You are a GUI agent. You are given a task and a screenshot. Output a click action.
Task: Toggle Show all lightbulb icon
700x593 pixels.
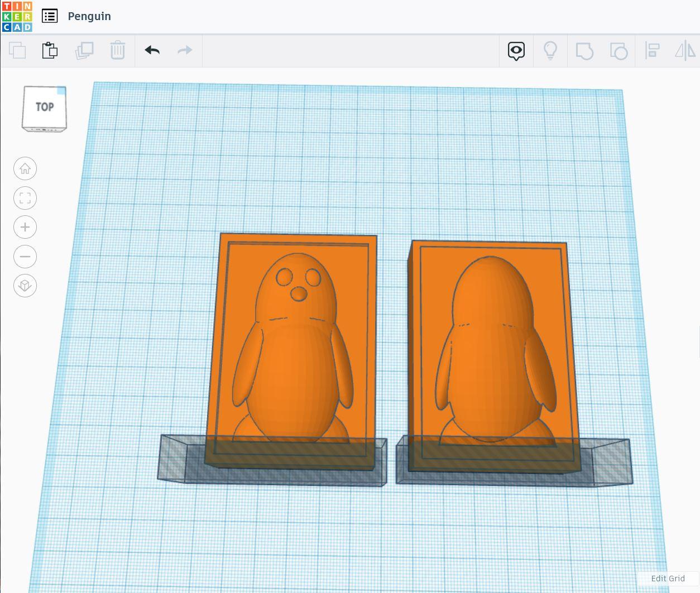point(550,51)
